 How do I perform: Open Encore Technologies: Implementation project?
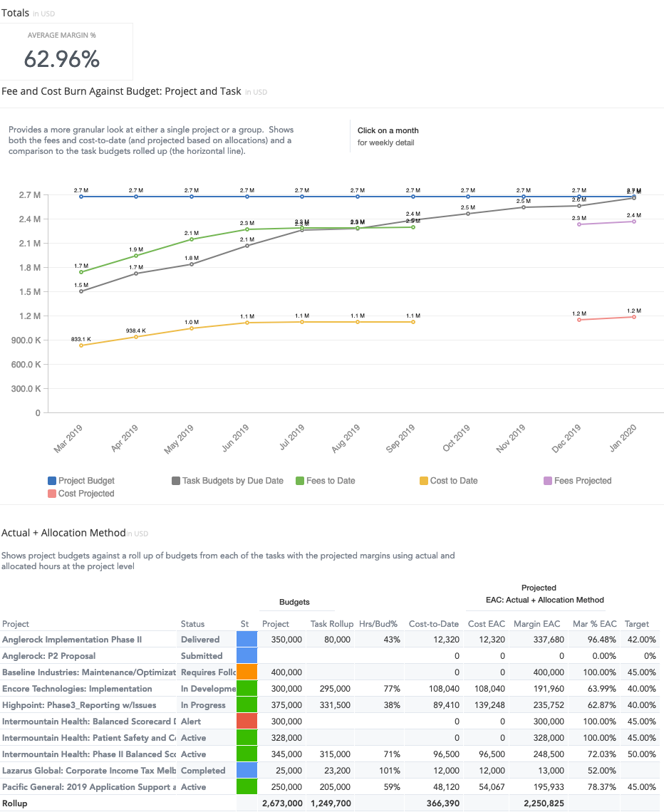point(77,689)
